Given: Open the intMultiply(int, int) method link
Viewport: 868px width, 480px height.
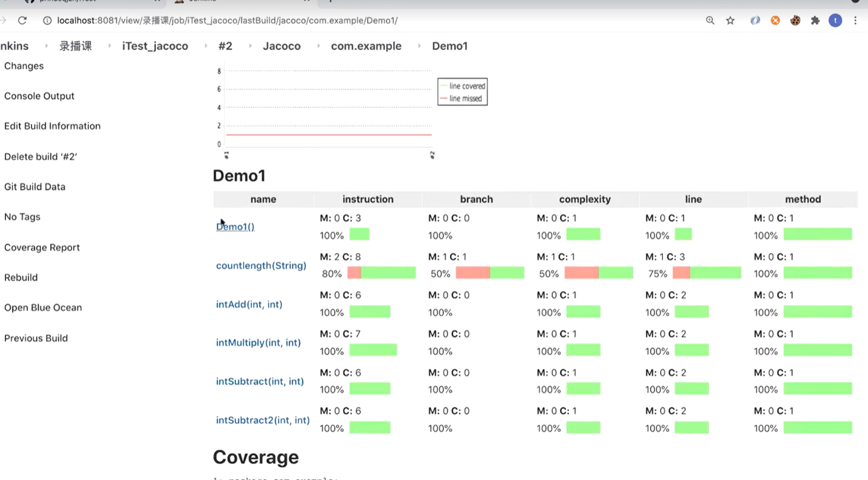Looking at the screenshot, I should 259,342.
